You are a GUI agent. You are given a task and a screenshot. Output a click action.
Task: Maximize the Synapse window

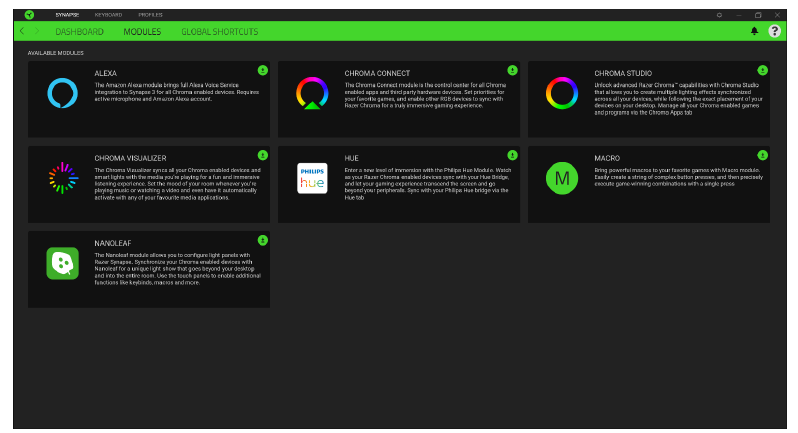pyautogui.click(x=758, y=15)
